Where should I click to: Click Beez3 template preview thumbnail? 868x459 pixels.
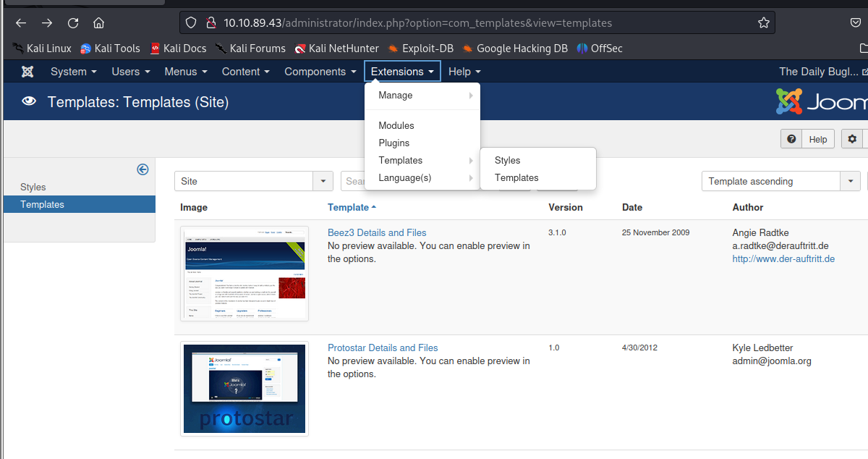[244, 274]
